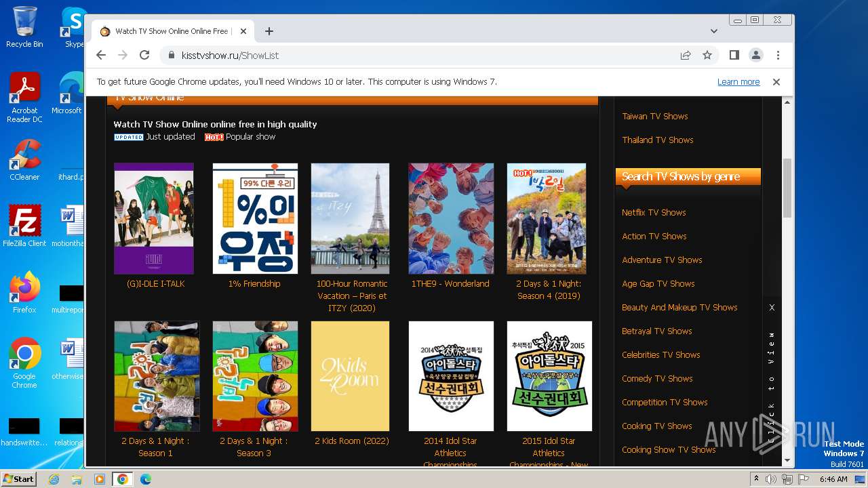Click the 1% Friendship title link
Image resolution: width=868 pixels, height=488 pixels.
[254, 284]
